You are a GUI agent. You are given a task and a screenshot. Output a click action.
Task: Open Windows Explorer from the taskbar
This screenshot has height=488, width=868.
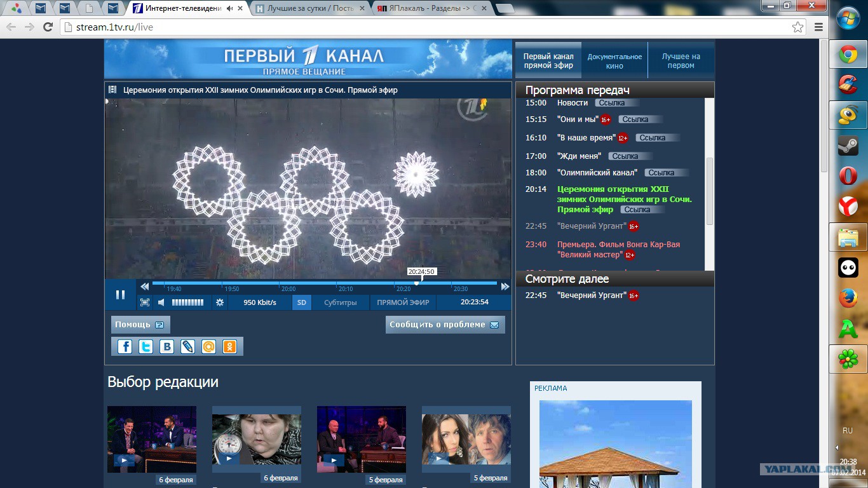pos(848,237)
